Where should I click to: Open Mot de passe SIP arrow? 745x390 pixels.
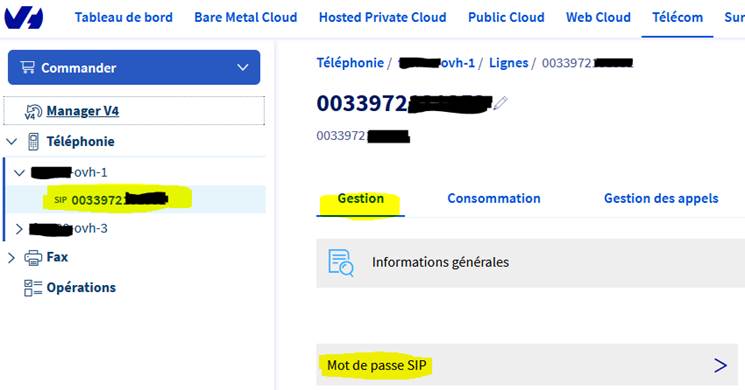[x=720, y=365]
